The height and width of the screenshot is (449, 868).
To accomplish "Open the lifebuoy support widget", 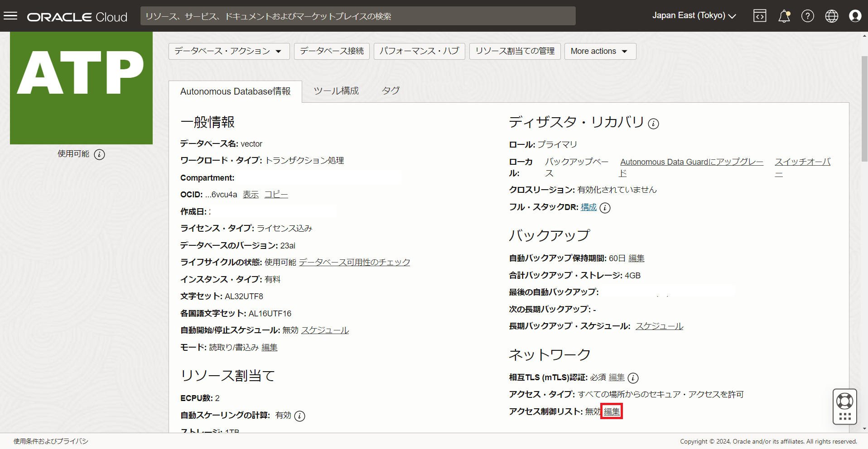I will 844,401.
